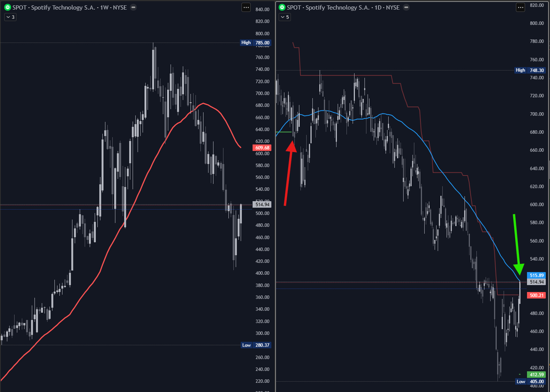Click the Low 280.37 label on the weekly chart
Screen dimensions: 550x392
(x=256, y=345)
